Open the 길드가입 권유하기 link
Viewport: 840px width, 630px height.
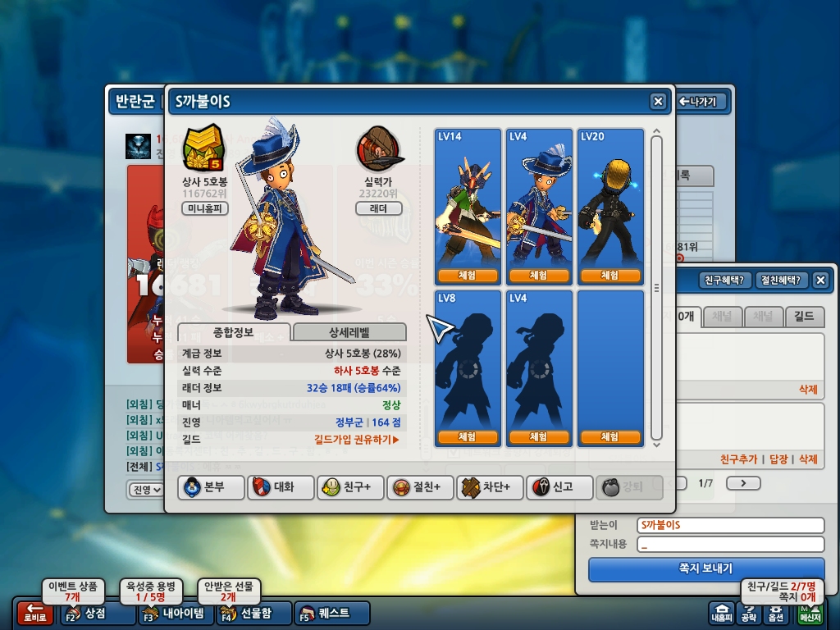pyautogui.click(x=357, y=440)
